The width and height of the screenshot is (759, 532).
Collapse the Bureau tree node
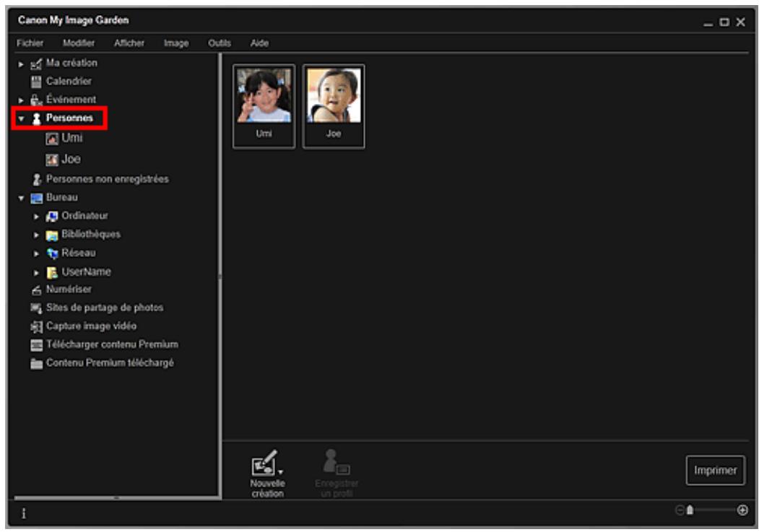(22, 198)
